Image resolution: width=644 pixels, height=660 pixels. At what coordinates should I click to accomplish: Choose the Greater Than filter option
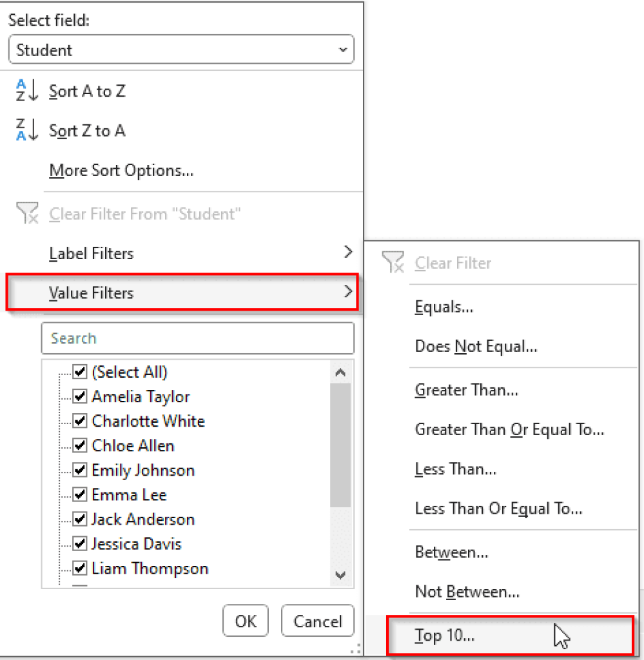[466, 390]
